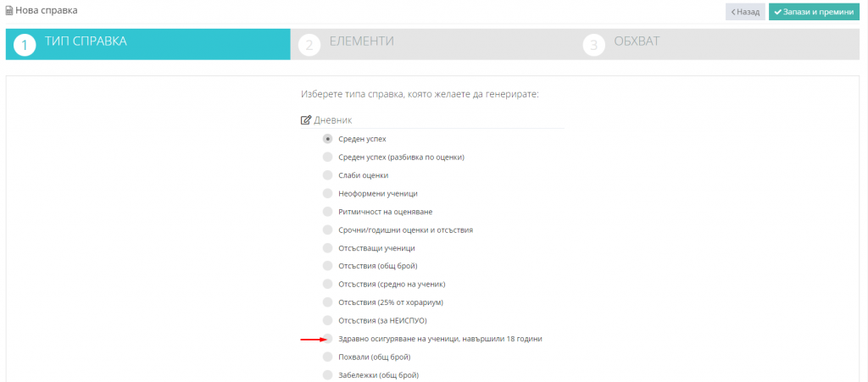This screenshot has width=868, height=382.
Task: Choose Среден успех (разбивка по оценки)
Action: pyautogui.click(x=328, y=157)
